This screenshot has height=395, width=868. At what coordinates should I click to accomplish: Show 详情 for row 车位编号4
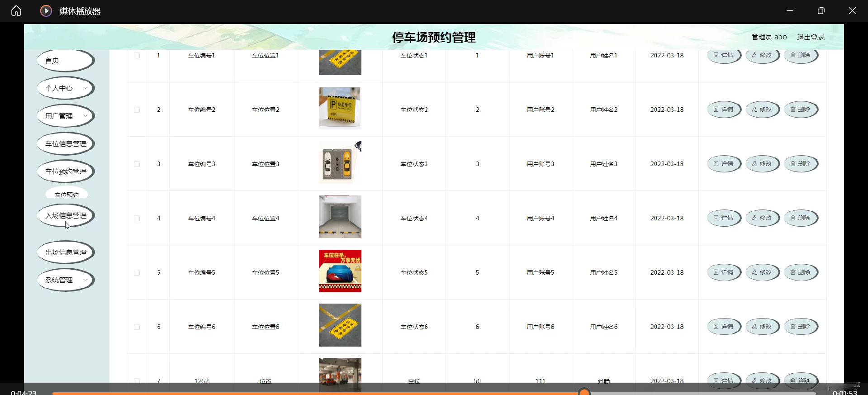point(724,218)
